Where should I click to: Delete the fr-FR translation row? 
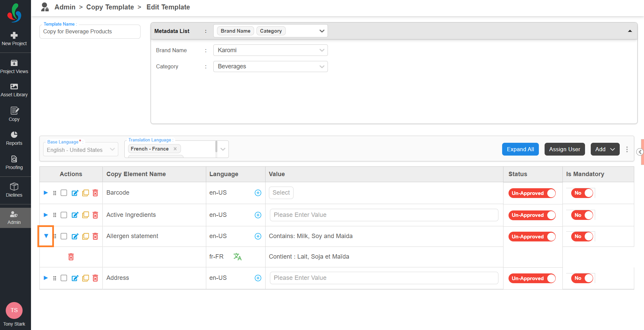point(71,257)
